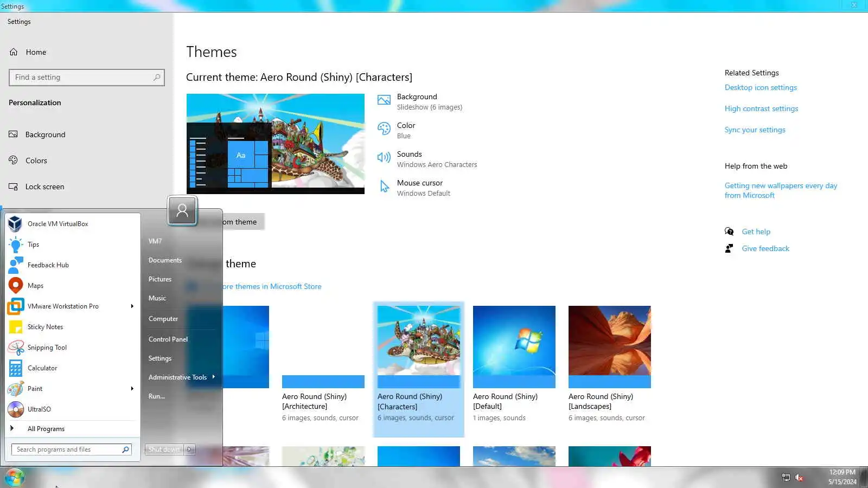Open Documents from Start menu
868x488 pixels.
click(x=165, y=260)
